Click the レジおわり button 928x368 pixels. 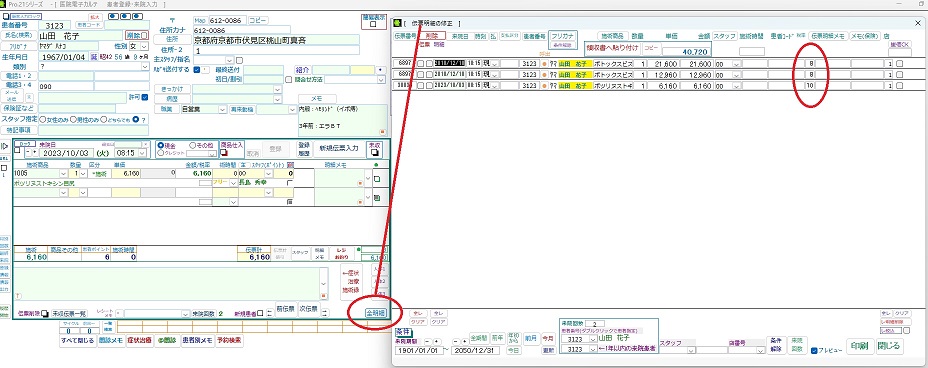(x=341, y=253)
